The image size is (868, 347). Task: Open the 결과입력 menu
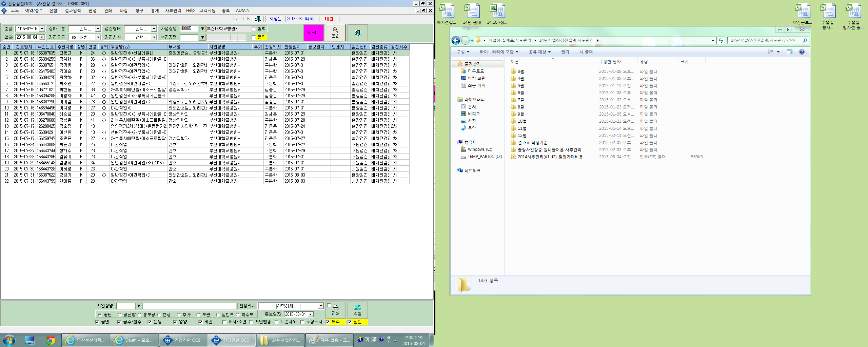click(x=73, y=11)
